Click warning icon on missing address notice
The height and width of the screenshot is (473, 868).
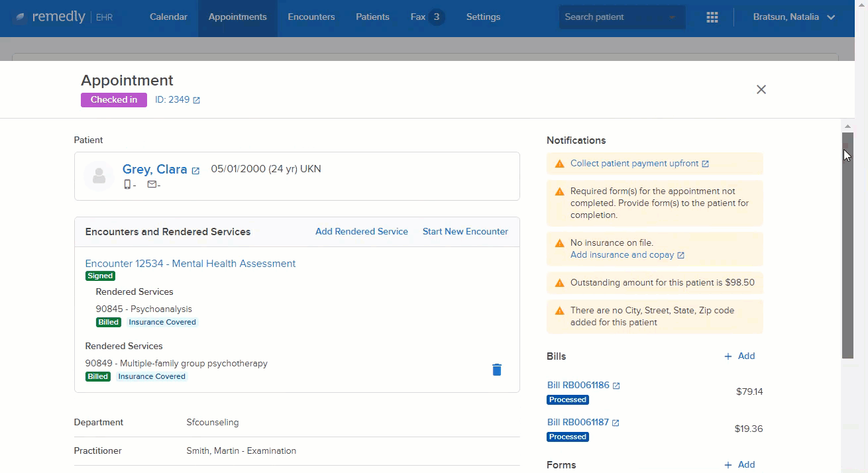click(559, 311)
